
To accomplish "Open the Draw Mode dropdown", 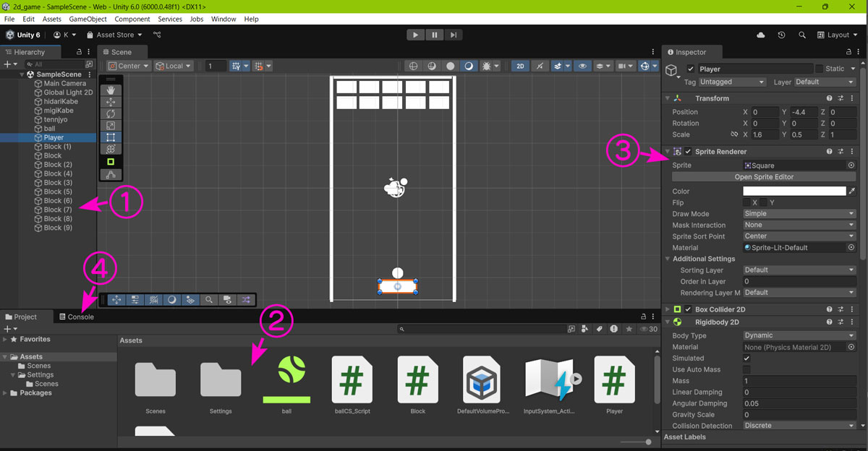I will 799,214.
